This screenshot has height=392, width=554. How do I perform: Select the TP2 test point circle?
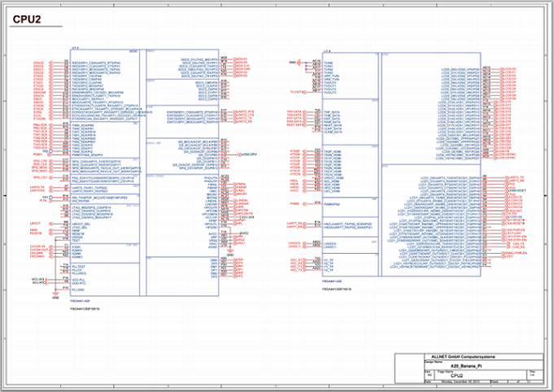point(50,151)
